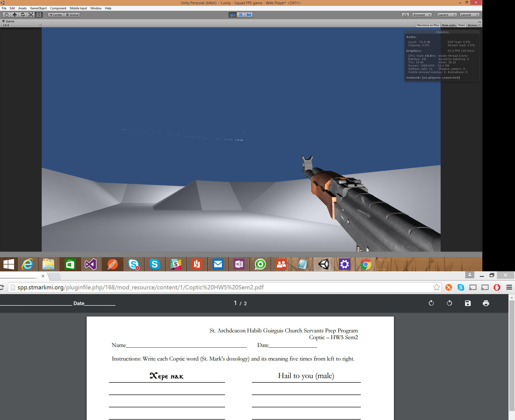
Task: Click the Chrome address bar URL
Action: (140, 287)
